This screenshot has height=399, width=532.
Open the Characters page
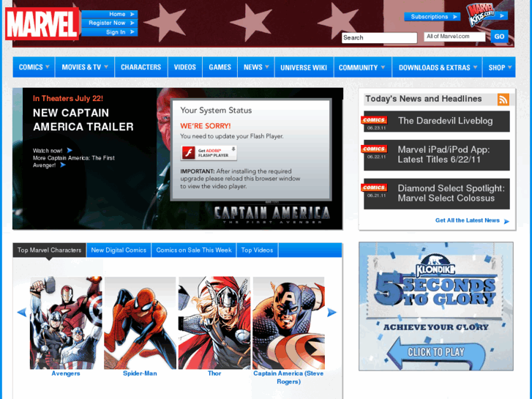point(141,67)
